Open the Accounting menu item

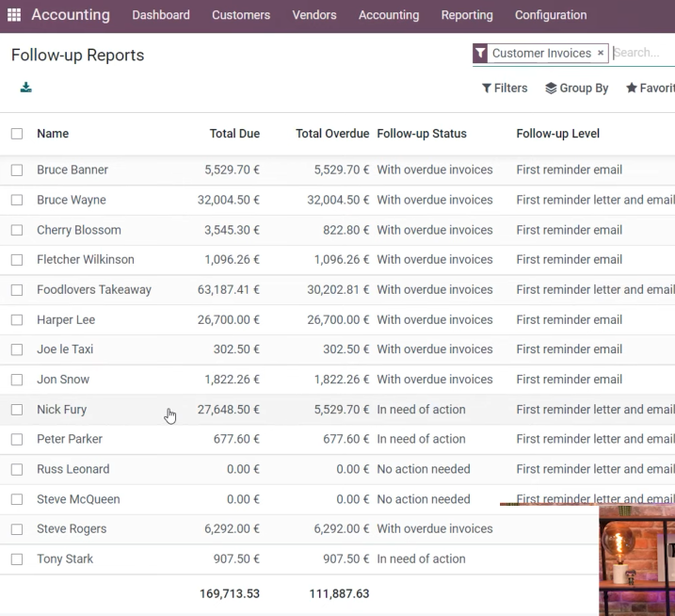(x=389, y=15)
